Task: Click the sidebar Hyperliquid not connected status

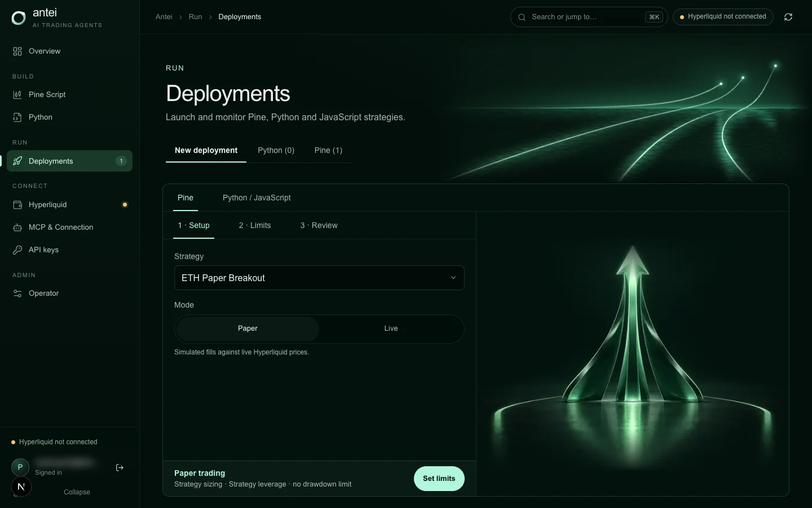Action: tap(54, 442)
